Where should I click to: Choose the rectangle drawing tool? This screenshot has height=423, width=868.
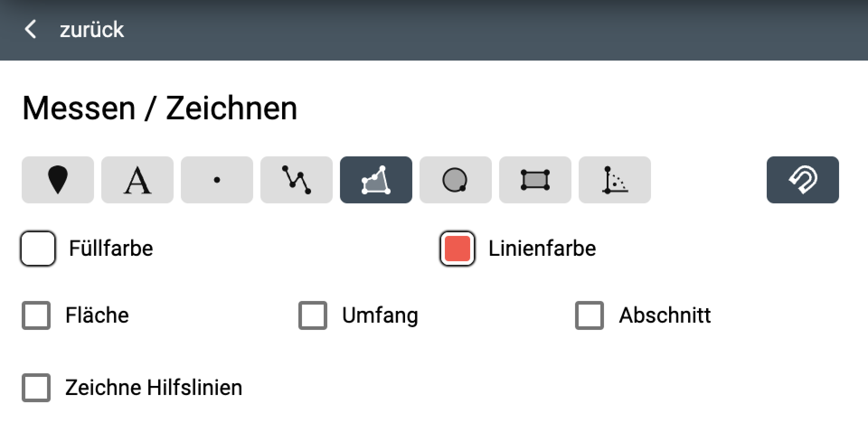(x=535, y=180)
